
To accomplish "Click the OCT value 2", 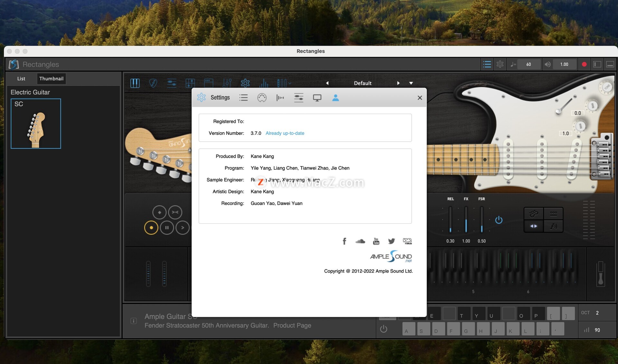I will [597, 313].
